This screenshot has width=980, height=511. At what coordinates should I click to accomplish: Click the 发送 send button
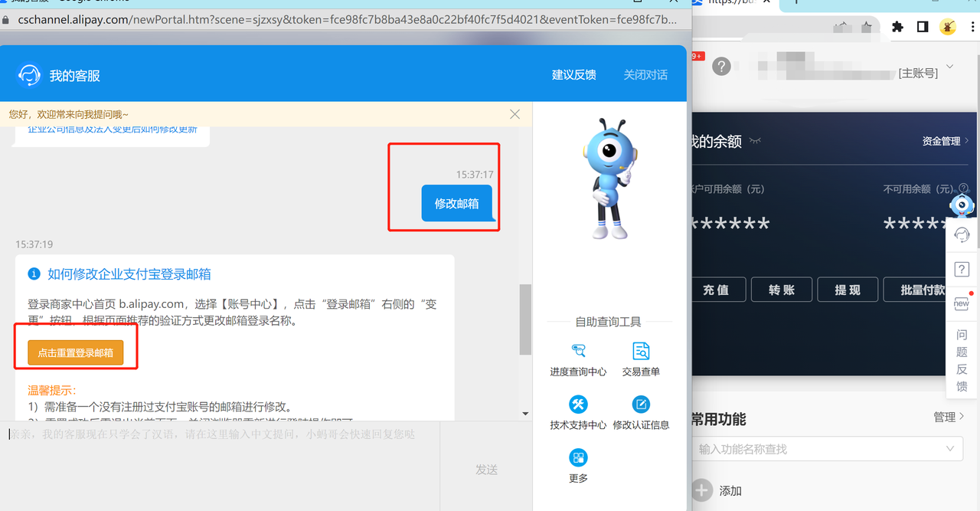tap(487, 470)
